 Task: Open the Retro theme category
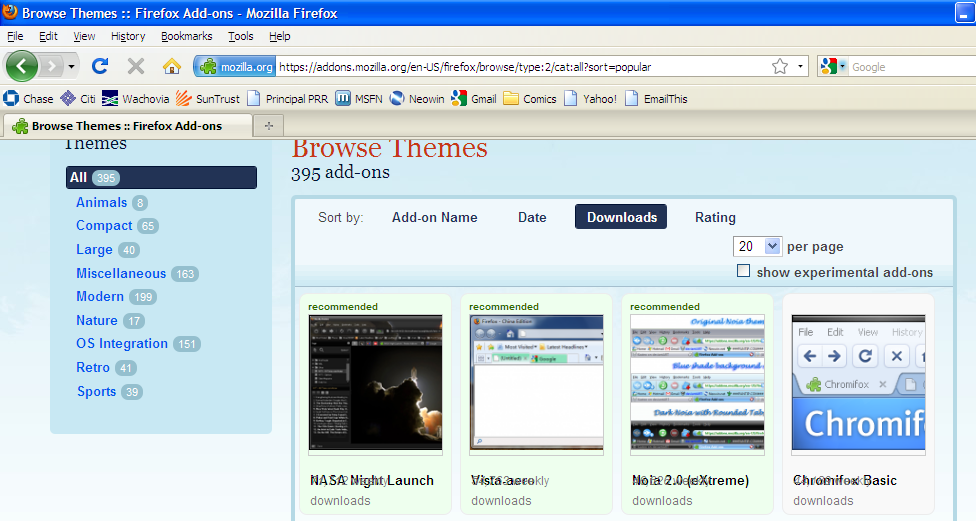tap(93, 367)
